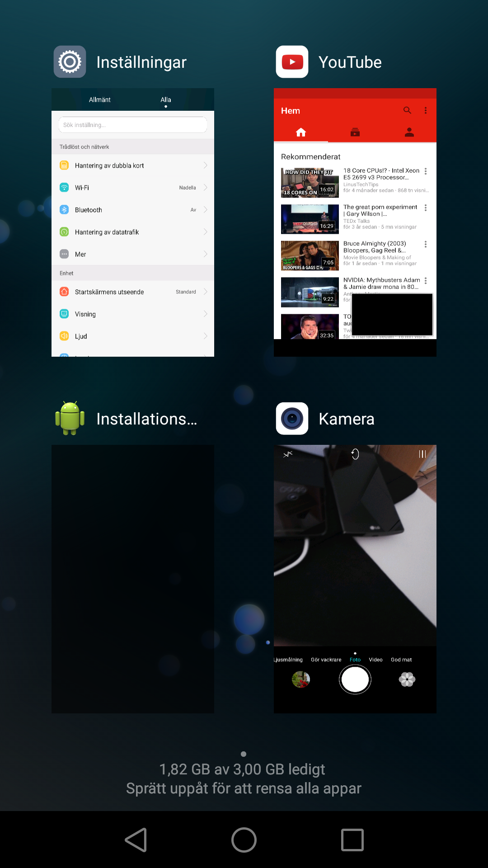
Task: Open TEDx Talks video thumbnail
Action: coord(310,219)
